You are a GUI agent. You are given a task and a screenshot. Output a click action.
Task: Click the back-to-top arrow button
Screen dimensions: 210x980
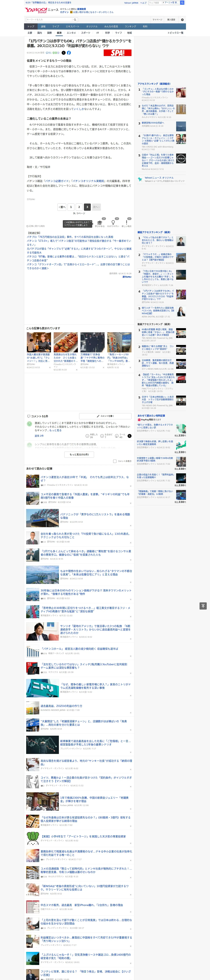pos(203,606)
